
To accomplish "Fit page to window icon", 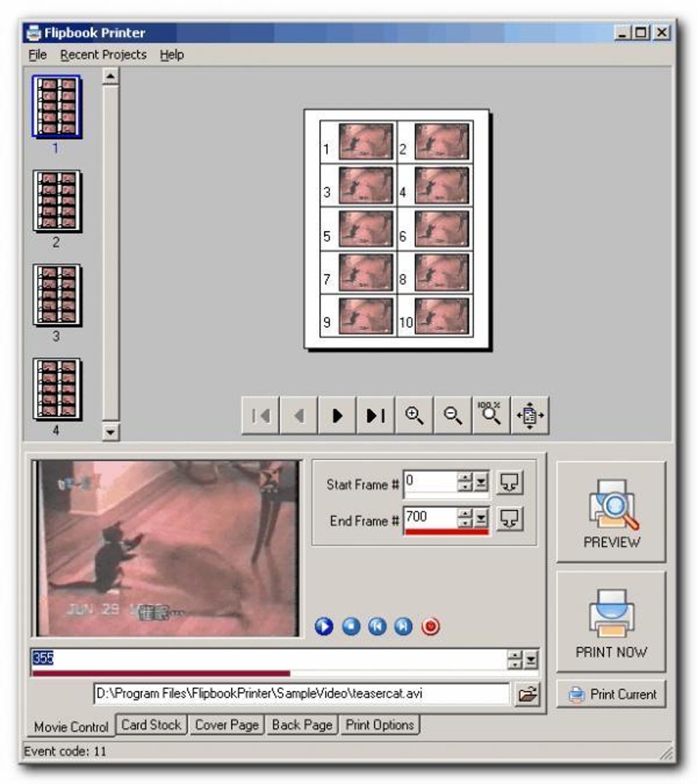I will (530, 415).
